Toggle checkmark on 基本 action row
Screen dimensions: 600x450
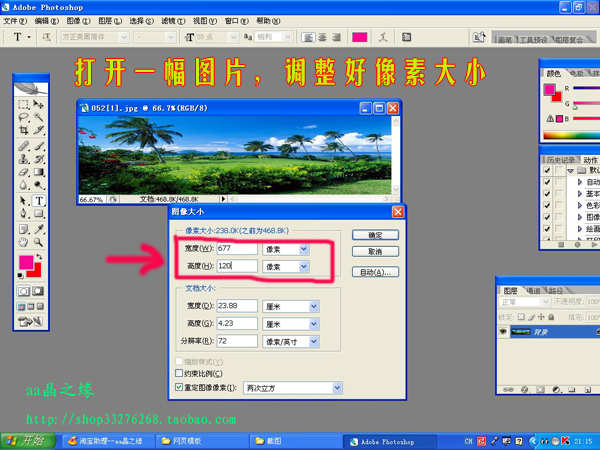tap(547, 194)
